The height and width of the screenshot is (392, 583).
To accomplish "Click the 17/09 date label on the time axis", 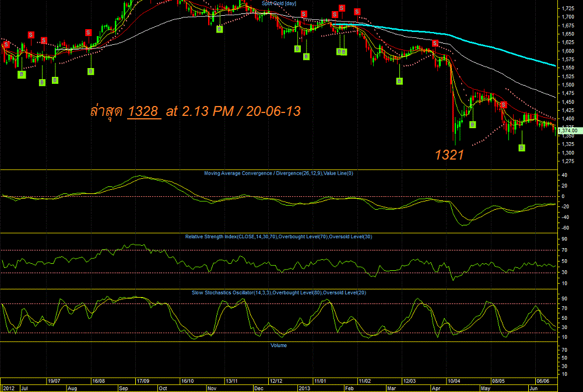I will pyautogui.click(x=143, y=381).
